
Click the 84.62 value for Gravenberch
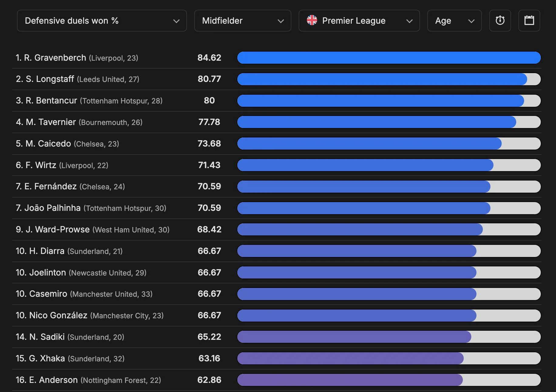click(209, 58)
